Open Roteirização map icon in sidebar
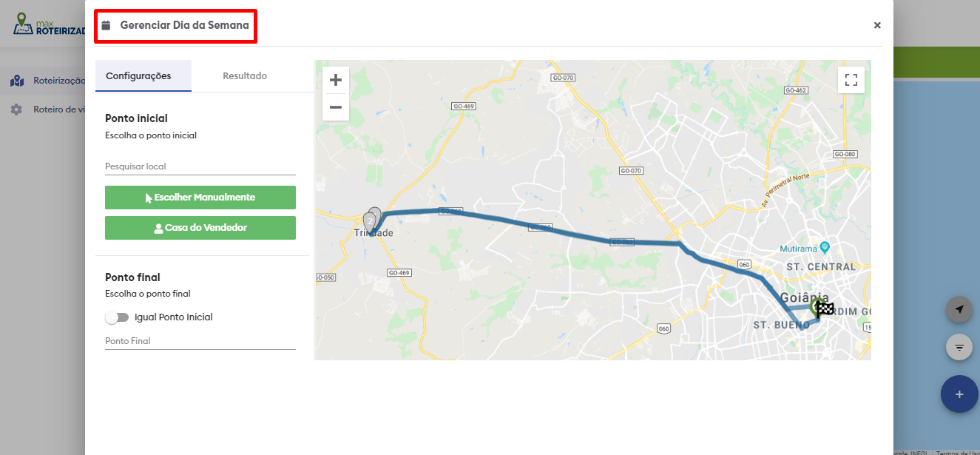The width and height of the screenshot is (980, 455). 16,81
